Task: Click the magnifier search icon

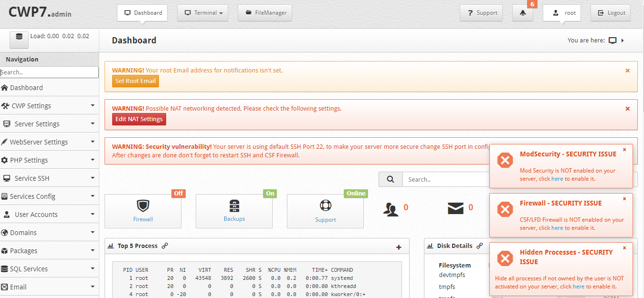Action: pyautogui.click(x=391, y=179)
